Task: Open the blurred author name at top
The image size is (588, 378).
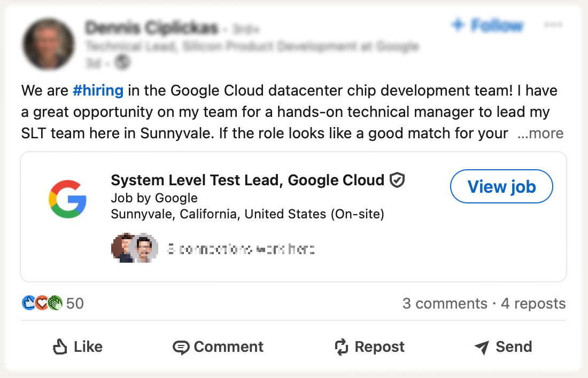Action: (151, 28)
